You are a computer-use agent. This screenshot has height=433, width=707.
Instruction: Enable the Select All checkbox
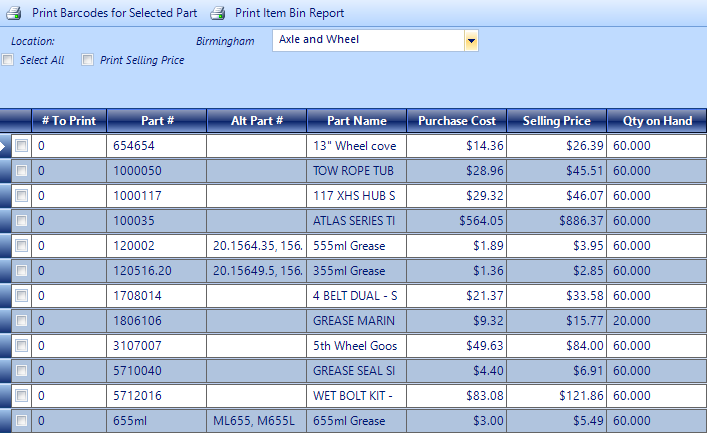(x=8, y=60)
